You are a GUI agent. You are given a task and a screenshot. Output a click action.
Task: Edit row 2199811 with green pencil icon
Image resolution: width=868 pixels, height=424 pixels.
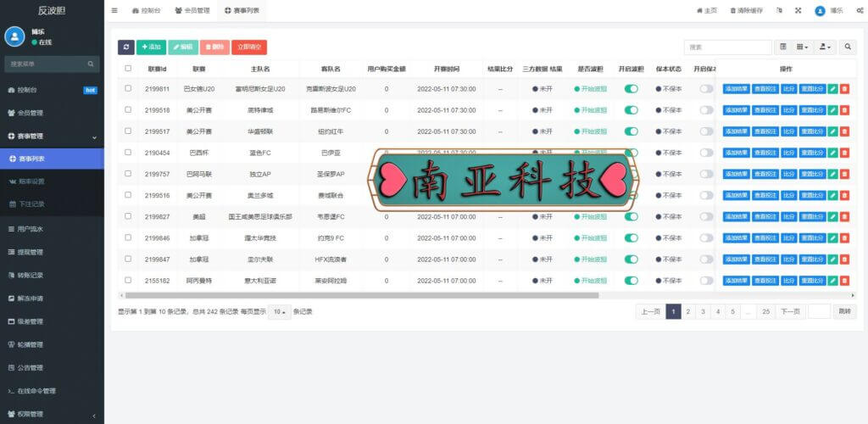coord(833,88)
